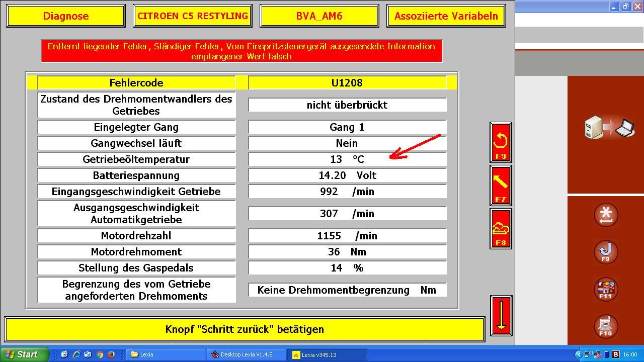
Task: Click Motordrehzahl label
Action: coord(136,236)
